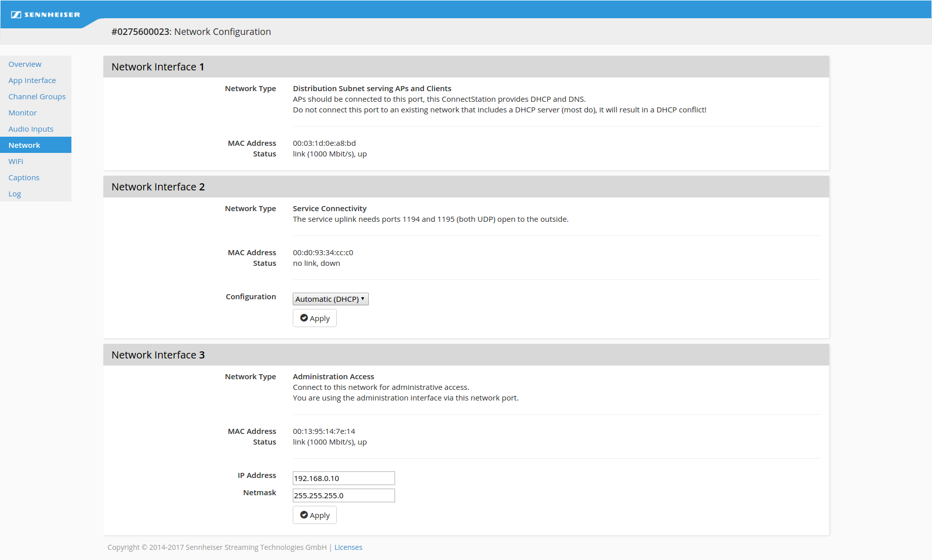
Task: Open the Audio Inputs section
Action: pyautogui.click(x=30, y=129)
